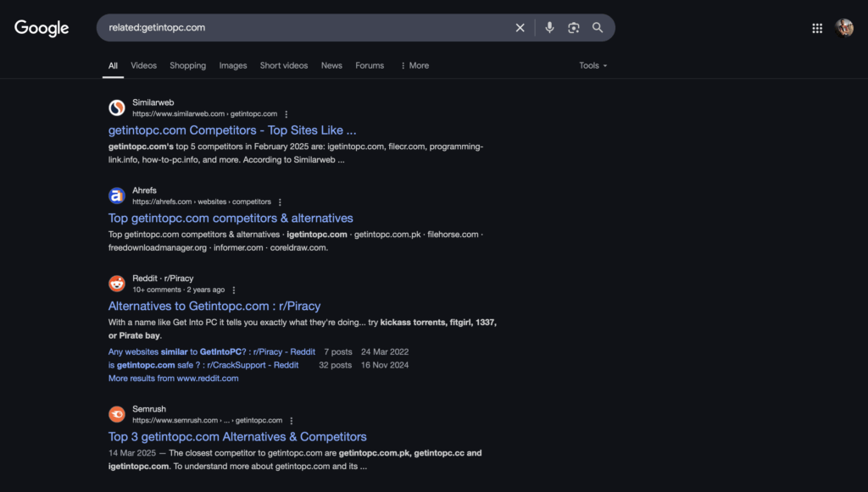Select the Short videos tab

coord(284,65)
